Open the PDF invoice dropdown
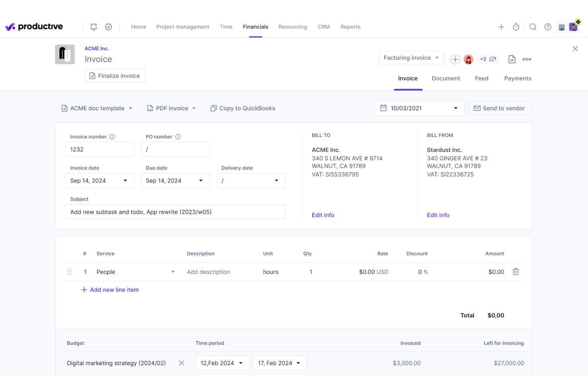Viewport: 588px width, 392px height. tap(172, 108)
